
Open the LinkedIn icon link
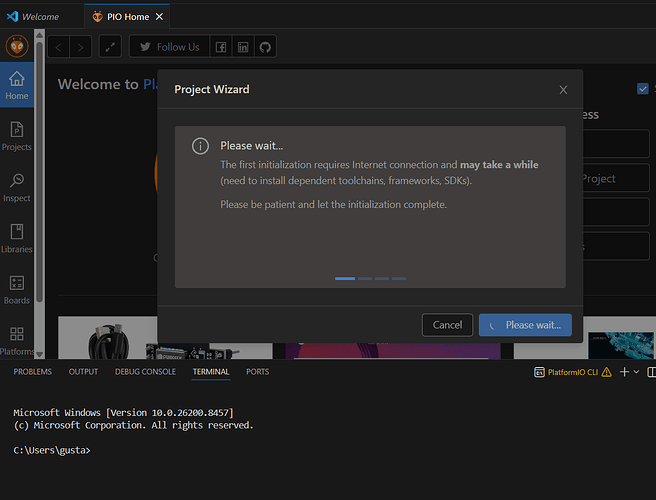tap(243, 47)
